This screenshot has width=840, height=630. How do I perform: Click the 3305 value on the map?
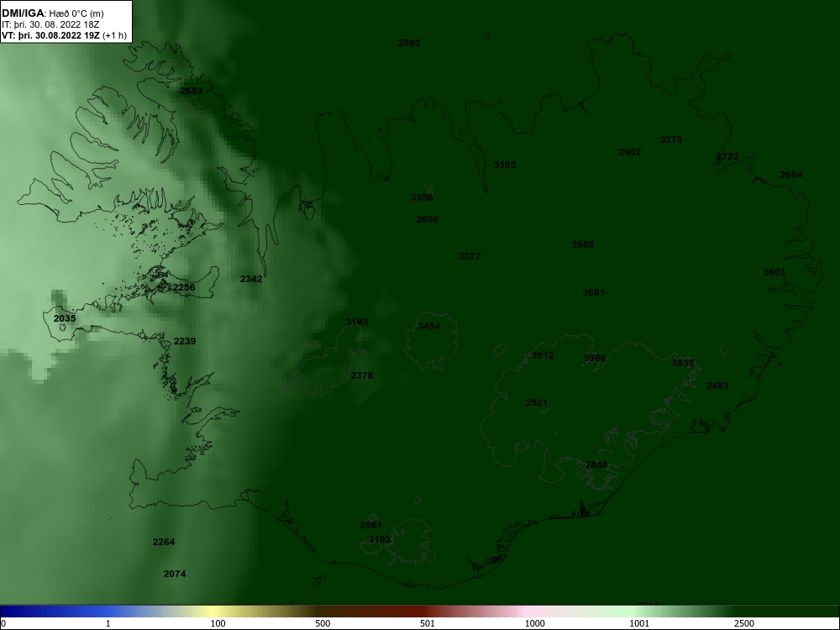tap(505, 165)
